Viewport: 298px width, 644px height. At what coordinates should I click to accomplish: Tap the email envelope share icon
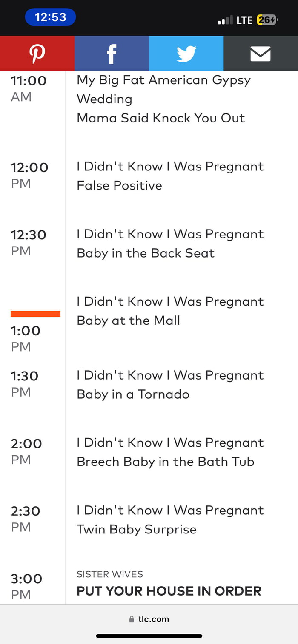pos(261,54)
